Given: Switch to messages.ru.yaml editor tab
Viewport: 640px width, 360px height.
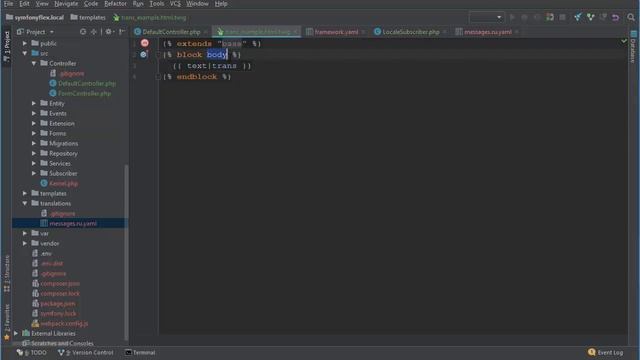Looking at the screenshot, I should (487, 32).
